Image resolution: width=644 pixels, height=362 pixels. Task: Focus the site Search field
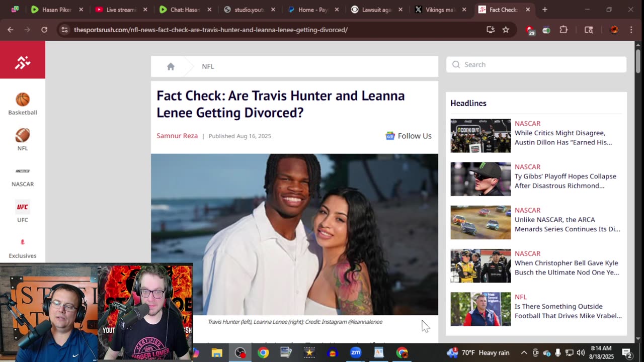pyautogui.click(x=536, y=64)
